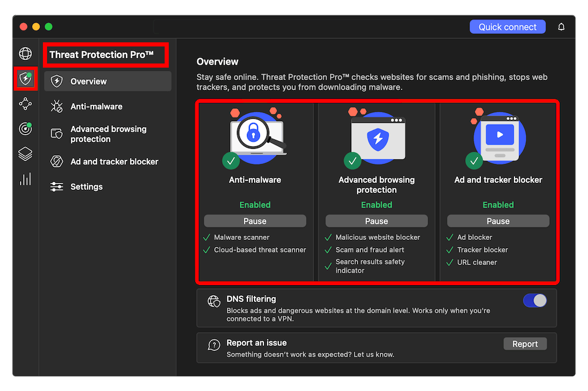
Task: Click Enabled status under Ad and tracker blocker
Action: (498, 205)
